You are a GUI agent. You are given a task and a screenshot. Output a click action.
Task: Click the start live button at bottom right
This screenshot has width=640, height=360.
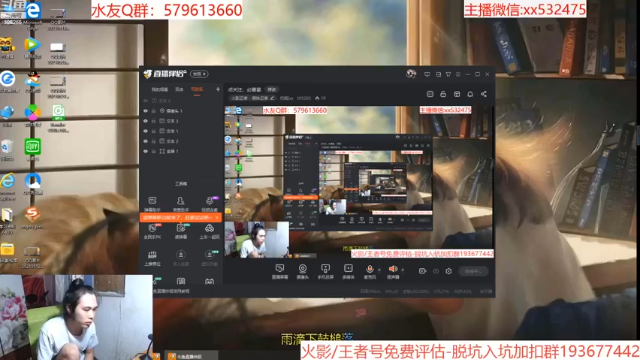click(x=473, y=271)
